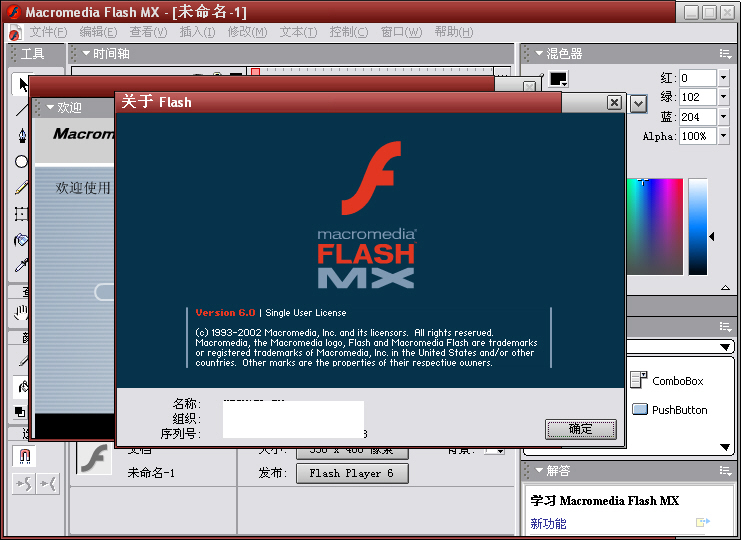Select the Arrow selection tool
This screenshot has height=540, width=741.
click(x=22, y=84)
